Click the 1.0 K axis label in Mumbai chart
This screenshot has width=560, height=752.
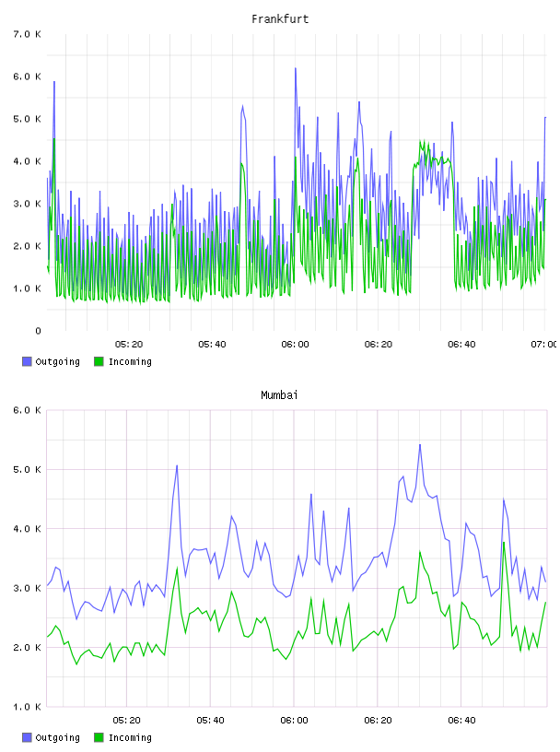click(28, 707)
